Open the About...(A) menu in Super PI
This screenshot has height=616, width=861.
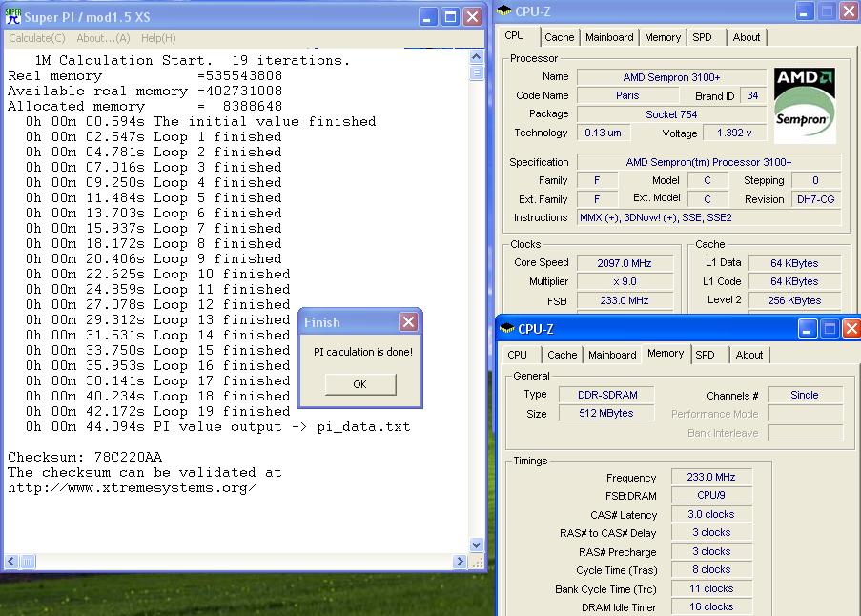tap(103, 38)
